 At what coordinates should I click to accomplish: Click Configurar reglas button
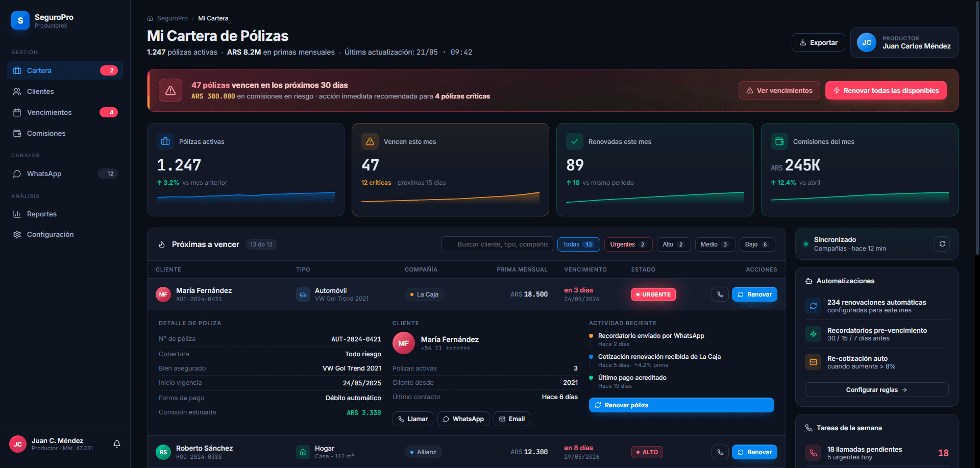pos(876,390)
